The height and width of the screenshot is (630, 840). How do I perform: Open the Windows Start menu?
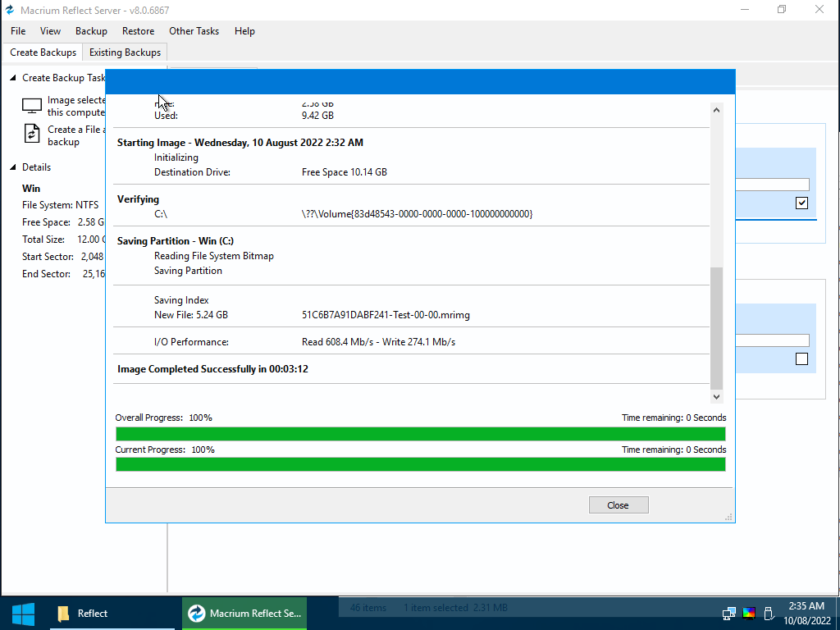point(24,614)
